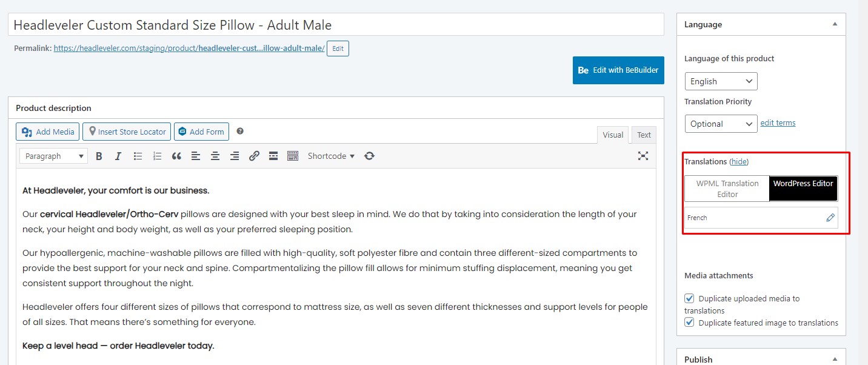The width and height of the screenshot is (868, 365).
Task: Toggle the toolbar keyboard icon
Action: point(293,156)
